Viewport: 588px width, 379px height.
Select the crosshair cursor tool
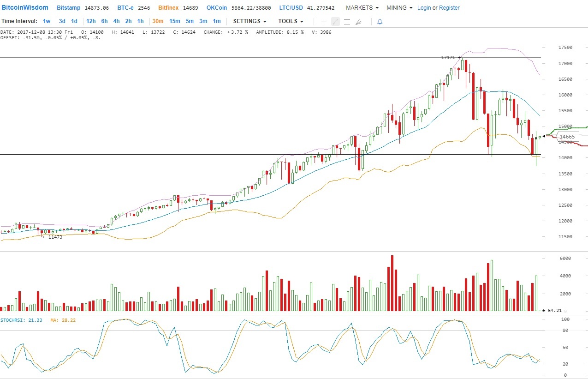pos(324,22)
